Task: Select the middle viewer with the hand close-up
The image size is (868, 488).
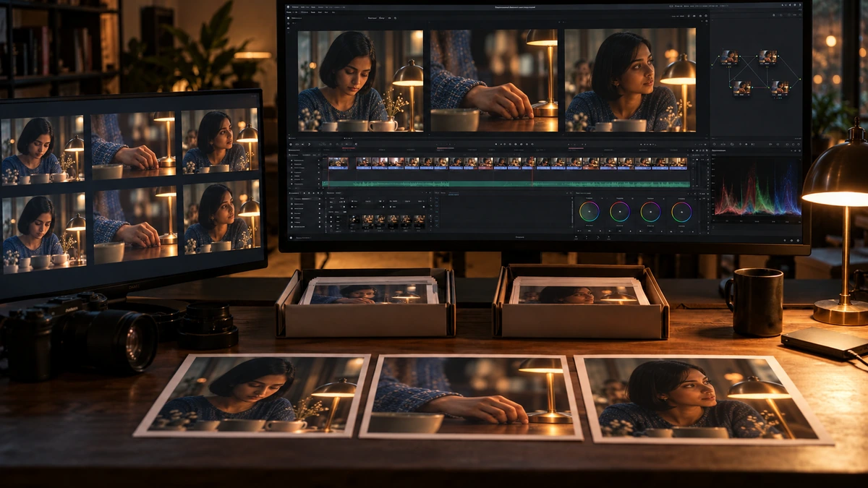Action: (494, 80)
